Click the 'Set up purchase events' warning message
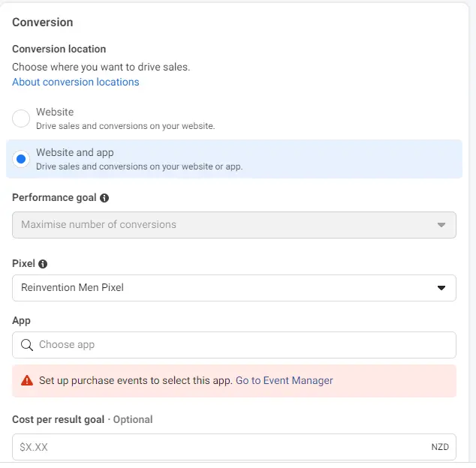Viewport: 476px width, 468px height. 135,381
